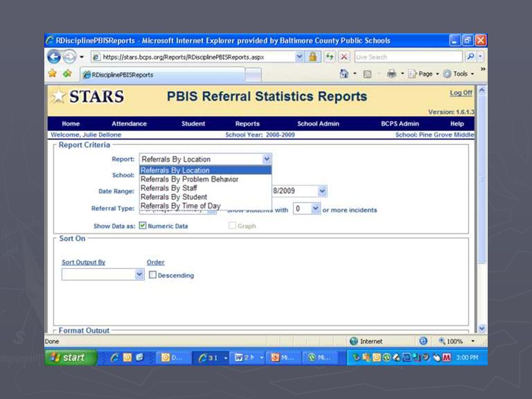Click the STARS star logo
The height and width of the screenshot is (399, 532).
tap(58, 96)
